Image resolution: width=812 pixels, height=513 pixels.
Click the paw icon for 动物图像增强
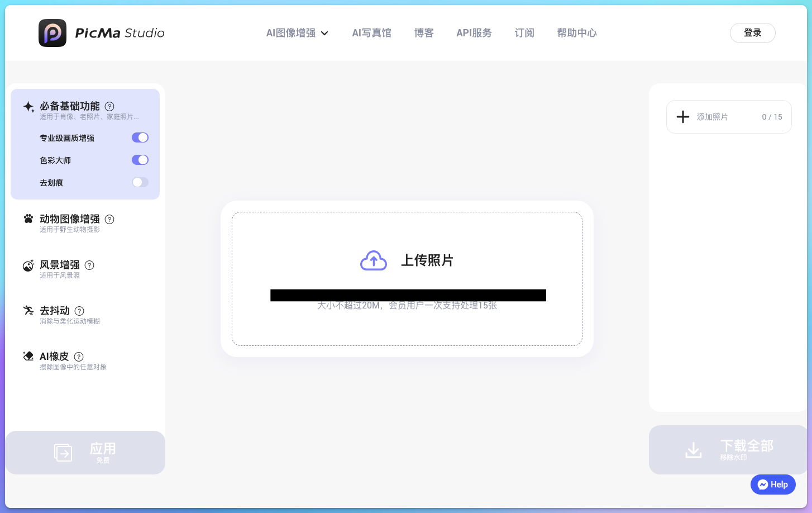click(28, 218)
